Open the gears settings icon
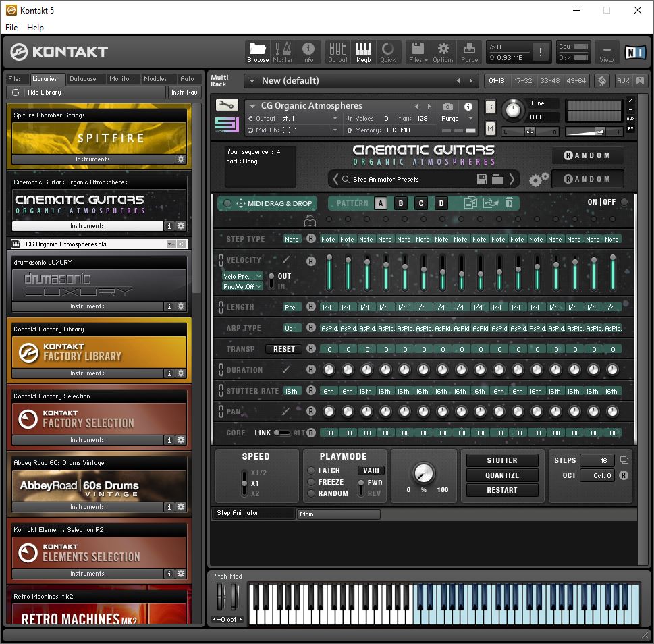Screen dimensions: 654x644 click(x=539, y=180)
